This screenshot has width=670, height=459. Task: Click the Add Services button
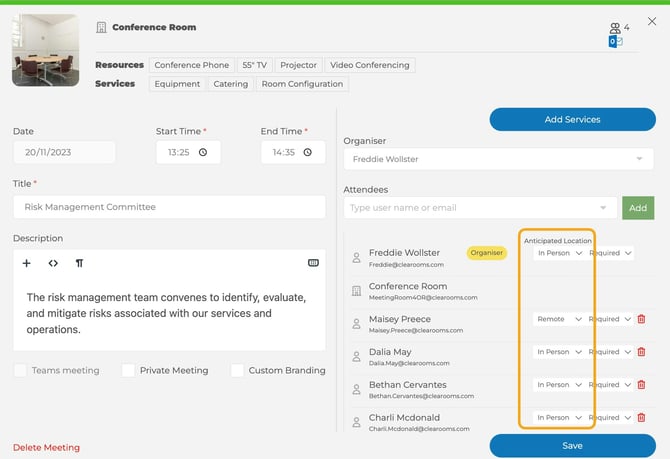(x=572, y=119)
